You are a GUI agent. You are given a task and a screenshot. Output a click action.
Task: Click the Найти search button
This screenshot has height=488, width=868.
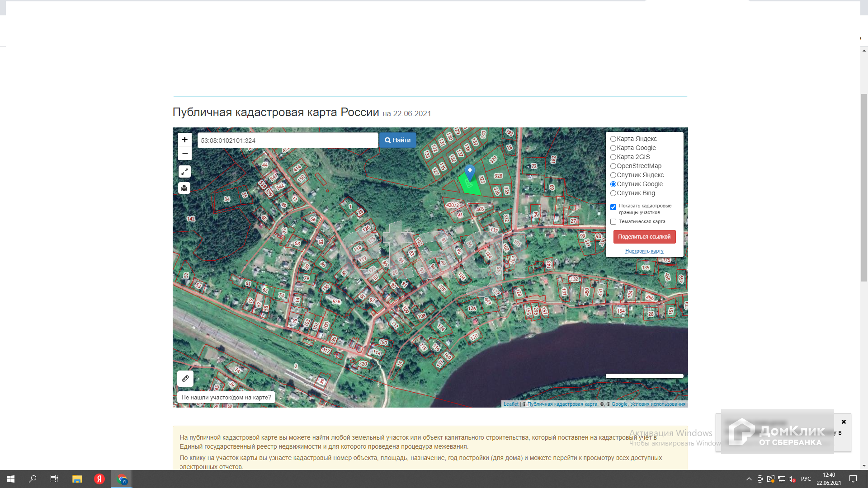(397, 140)
